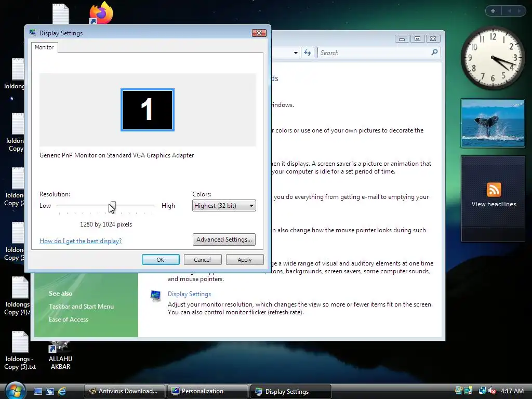
Task: Click the 'How do I get the best display?' link
Action: 81,241
